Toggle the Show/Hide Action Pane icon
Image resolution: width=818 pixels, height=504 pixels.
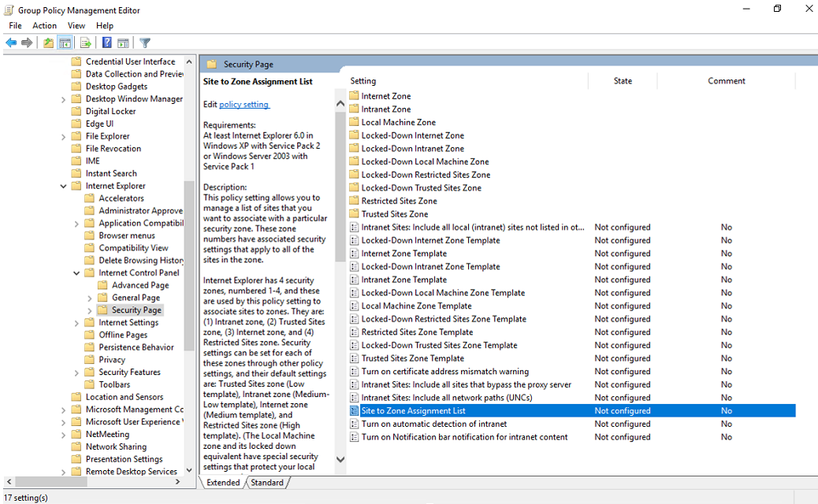click(123, 43)
